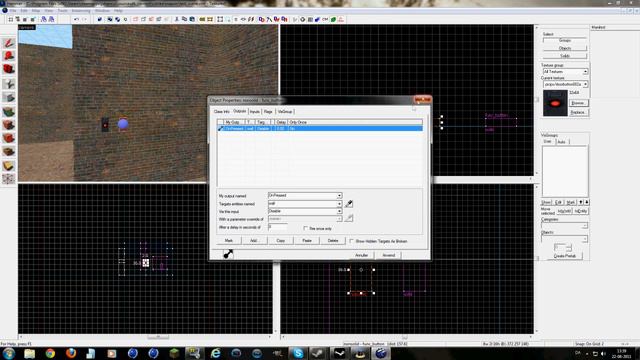
Task: Select the Apply Current Texture tool
Action: 9,125
